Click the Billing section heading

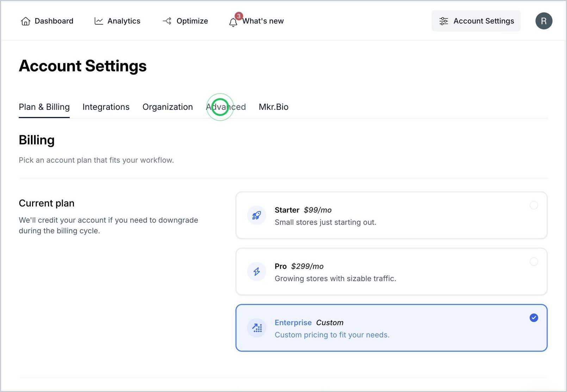point(37,140)
